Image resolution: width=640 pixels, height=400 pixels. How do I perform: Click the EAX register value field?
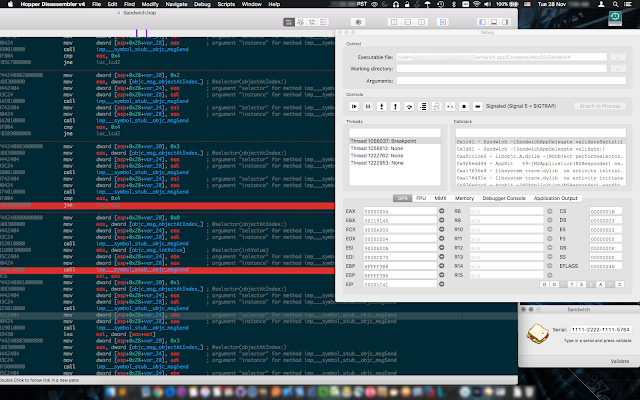tap(400, 211)
